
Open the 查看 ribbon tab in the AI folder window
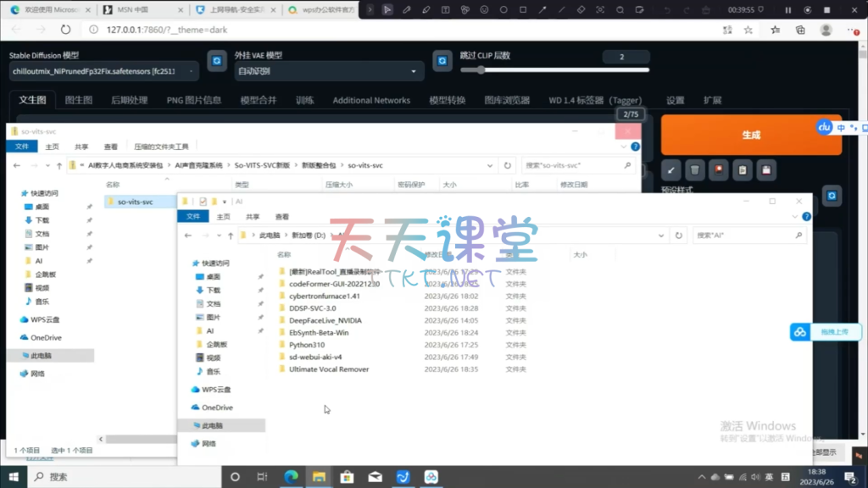pyautogui.click(x=281, y=217)
